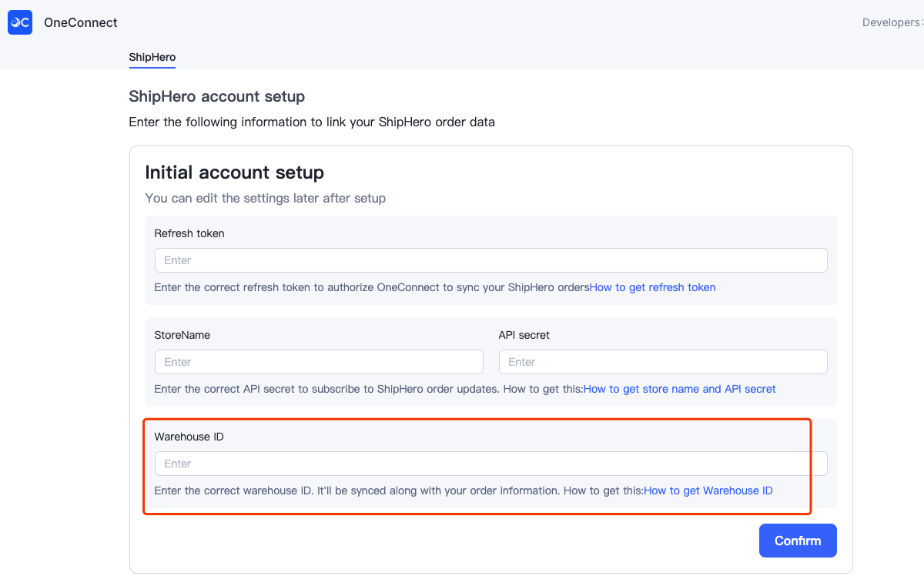Click 'Enter the following information' description text
The width and height of the screenshot is (924, 586).
click(x=312, y=122)
